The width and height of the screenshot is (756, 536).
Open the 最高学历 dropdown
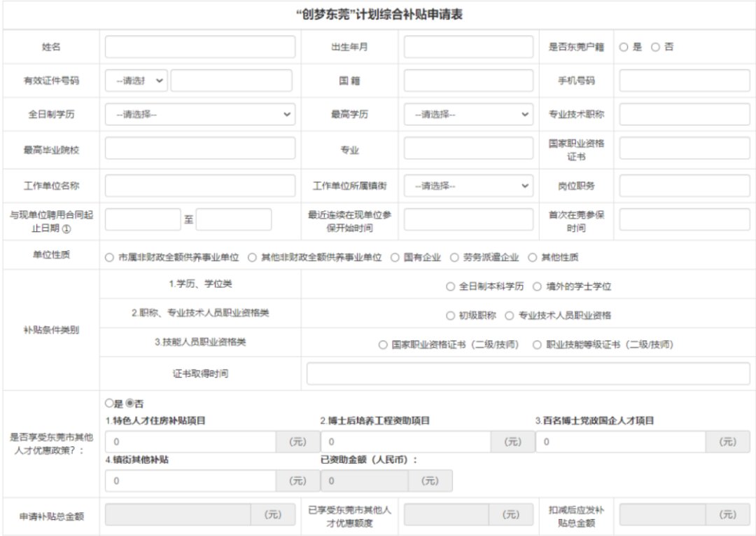[468, 114]
